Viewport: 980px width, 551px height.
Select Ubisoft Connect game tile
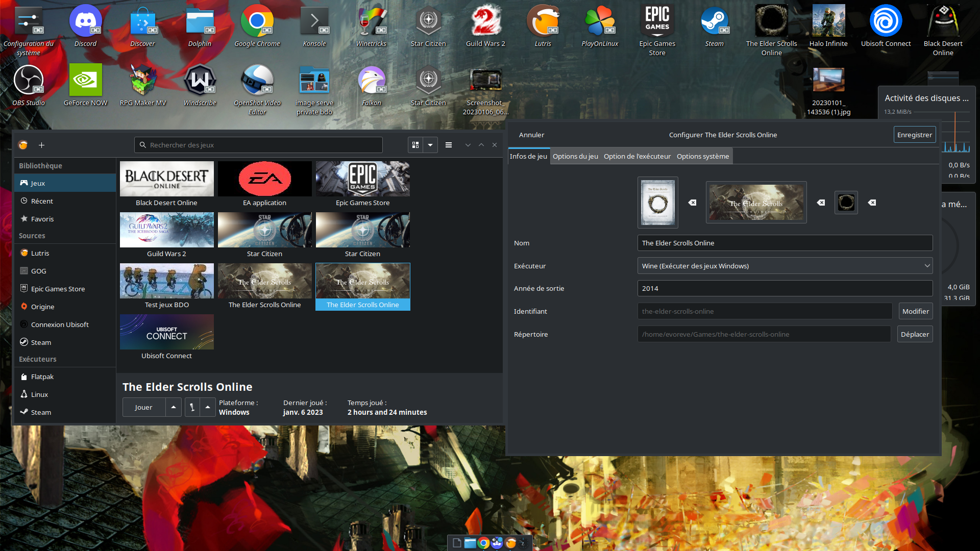coord(167,337)
